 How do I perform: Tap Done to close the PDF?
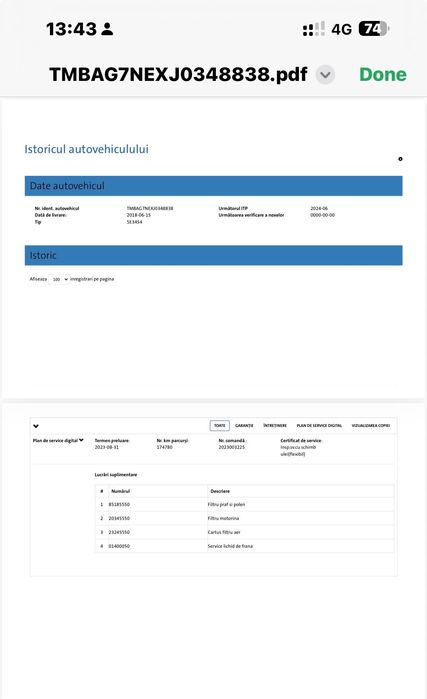point(382,74)
